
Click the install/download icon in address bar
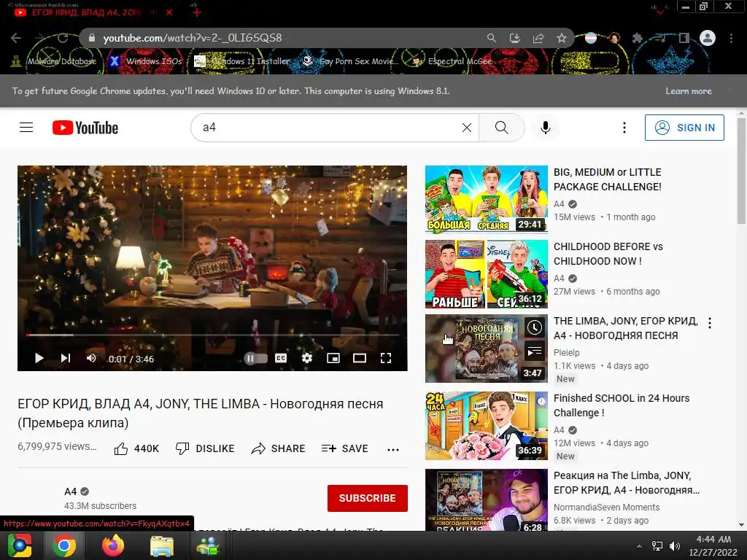[x=515, y=38]
